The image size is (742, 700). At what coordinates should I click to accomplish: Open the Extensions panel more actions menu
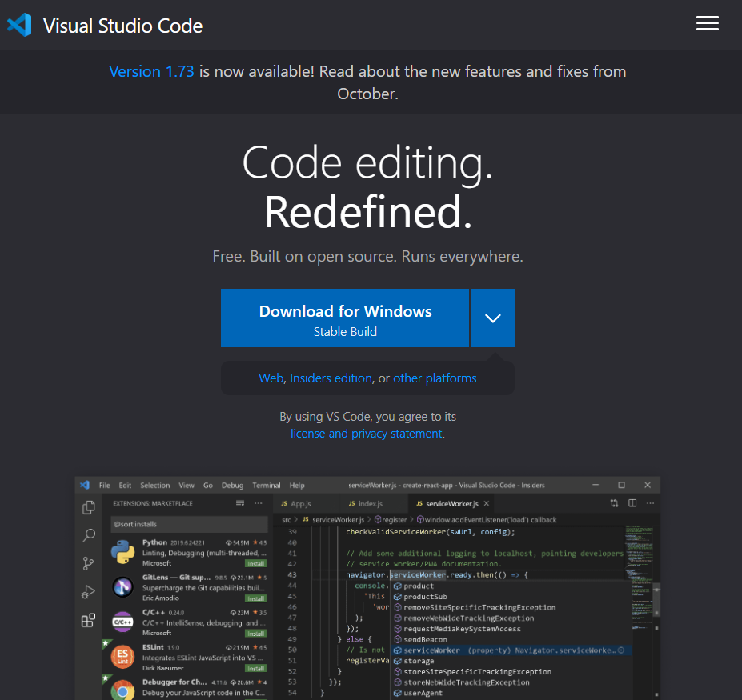pyautogui.click(x=258, y=504)
